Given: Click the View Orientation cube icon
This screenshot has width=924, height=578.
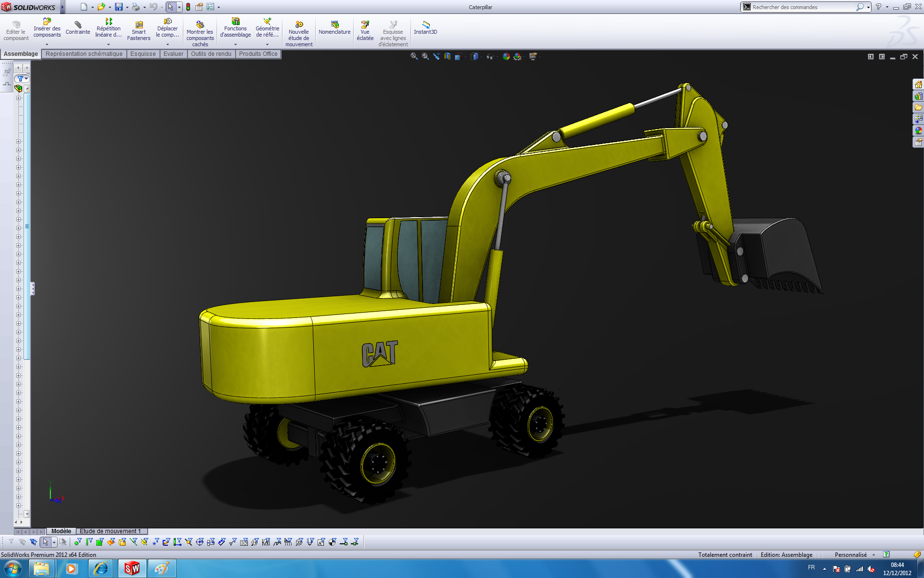Looking at the screenshot, I should click(x=458, y=57).
